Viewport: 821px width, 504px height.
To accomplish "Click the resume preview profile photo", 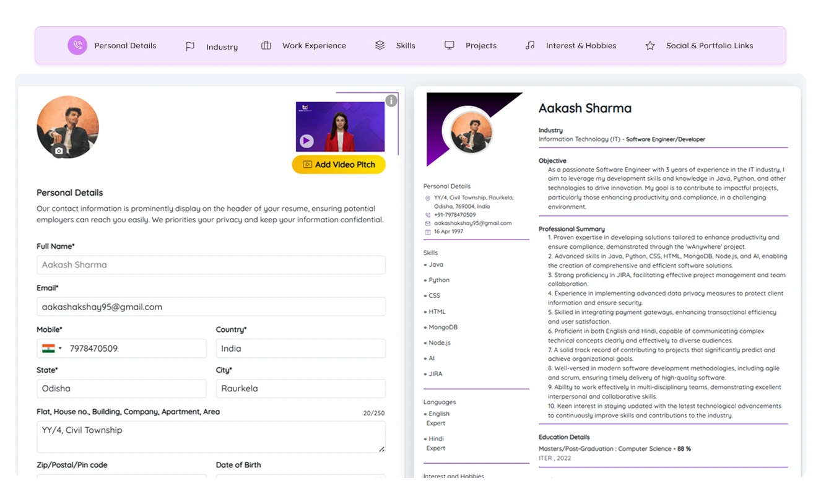I will coord(472,133).
